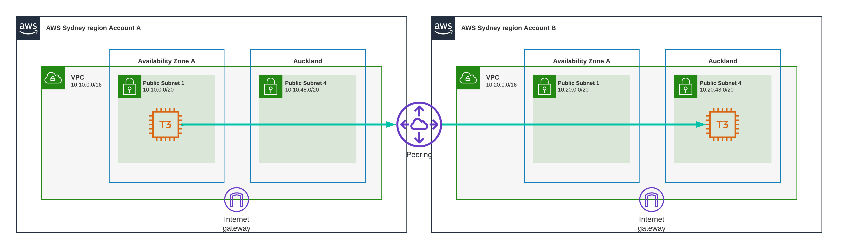Image resolution: width=868 pixels, height=249 pixels.
Task: Select the lock icon of subnet 10.10.0.0/20
Action: tap(129, 86)
